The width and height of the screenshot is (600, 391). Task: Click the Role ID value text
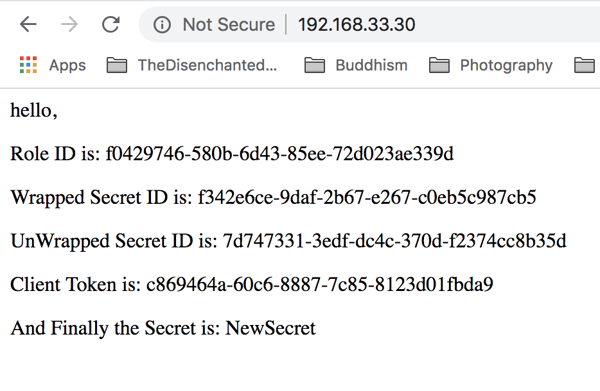[279, 154]
